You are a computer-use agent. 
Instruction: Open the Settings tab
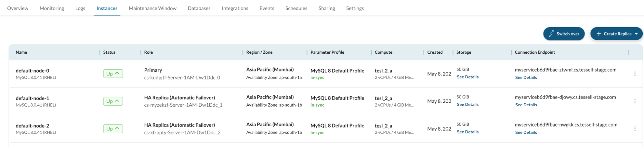tap(355, 8)
